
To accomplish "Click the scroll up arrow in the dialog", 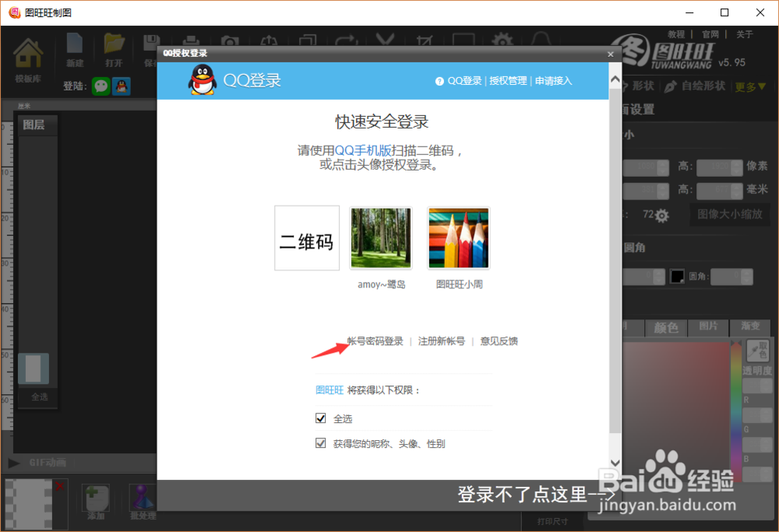I will click(615, 79).
